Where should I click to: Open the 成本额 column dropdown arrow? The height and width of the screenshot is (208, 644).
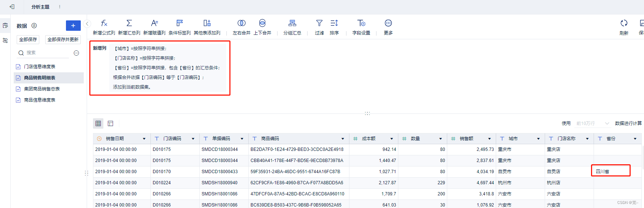[392, 139]
